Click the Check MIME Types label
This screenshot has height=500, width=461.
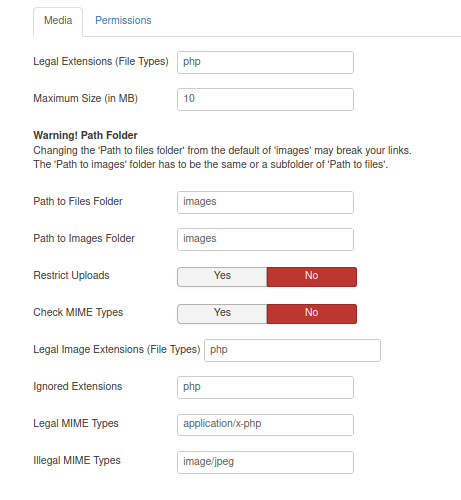coord(78,312)
